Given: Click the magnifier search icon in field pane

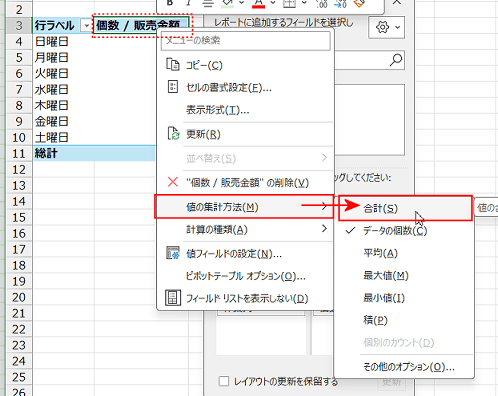Looking at the screenshot, I should (396, 60).
